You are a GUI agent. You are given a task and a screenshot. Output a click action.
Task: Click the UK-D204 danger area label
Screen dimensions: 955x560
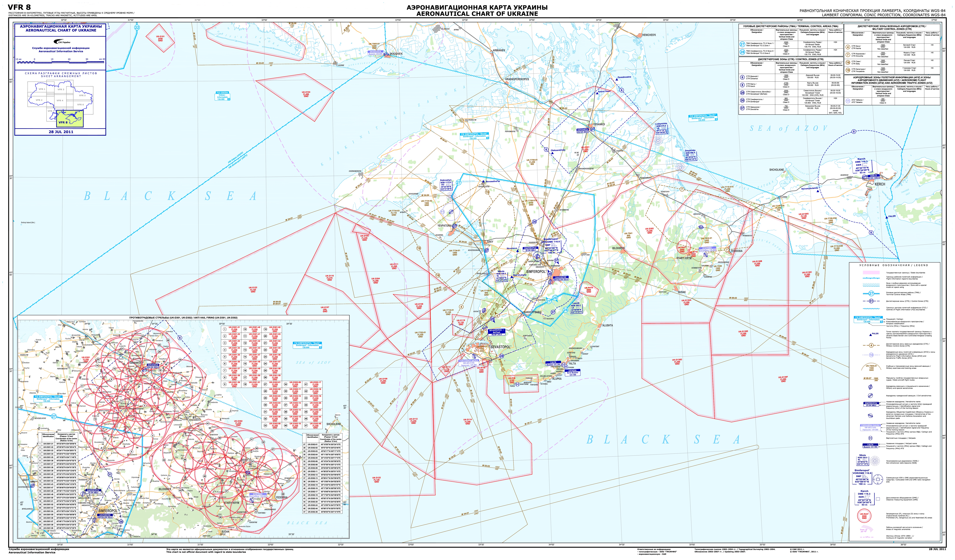click(x=376, y=280)
